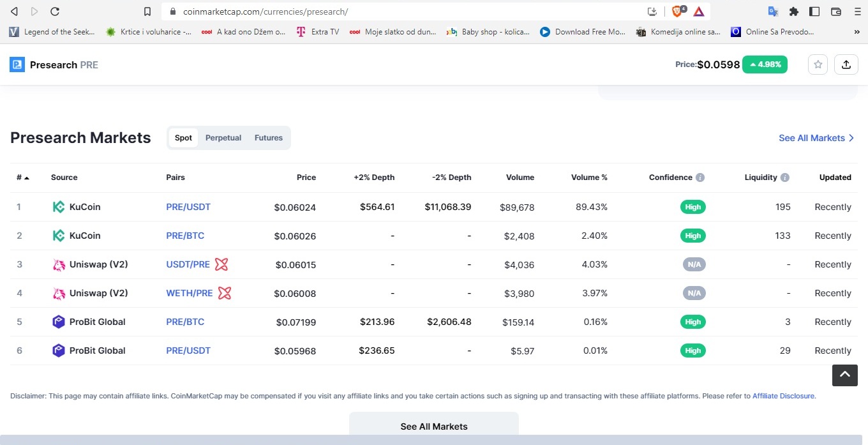The height and width of the screenshot is (445, 868).
Task: Open the ProBit Global PRE/USDT pair link
Action: (188, 351)
